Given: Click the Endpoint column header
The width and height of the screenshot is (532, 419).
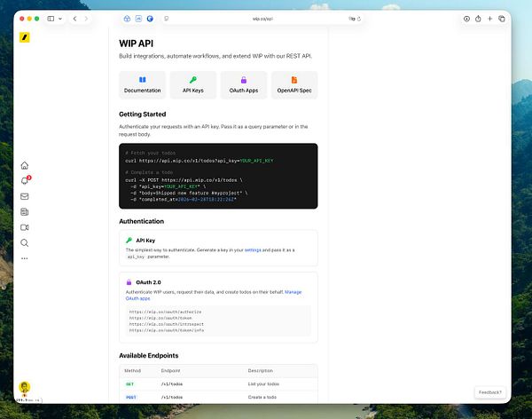Looking at the screenshot, I should (x=170, y=371).
